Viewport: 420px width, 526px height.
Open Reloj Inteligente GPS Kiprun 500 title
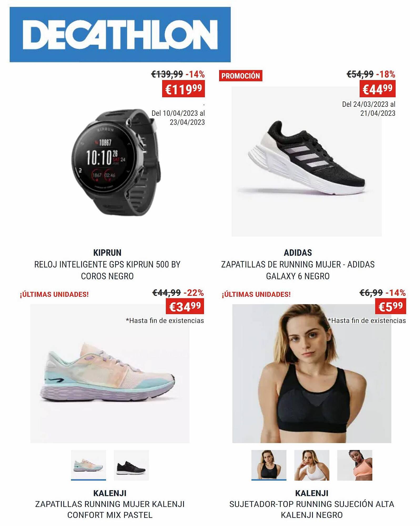pyautogui.click(x=107, y=270)
